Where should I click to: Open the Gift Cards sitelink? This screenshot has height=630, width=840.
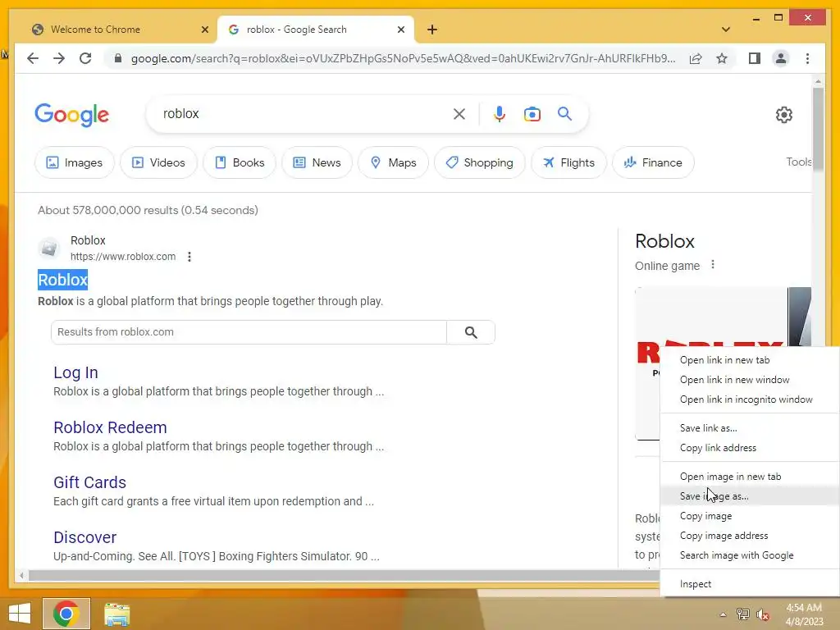(x=89, y=482)
